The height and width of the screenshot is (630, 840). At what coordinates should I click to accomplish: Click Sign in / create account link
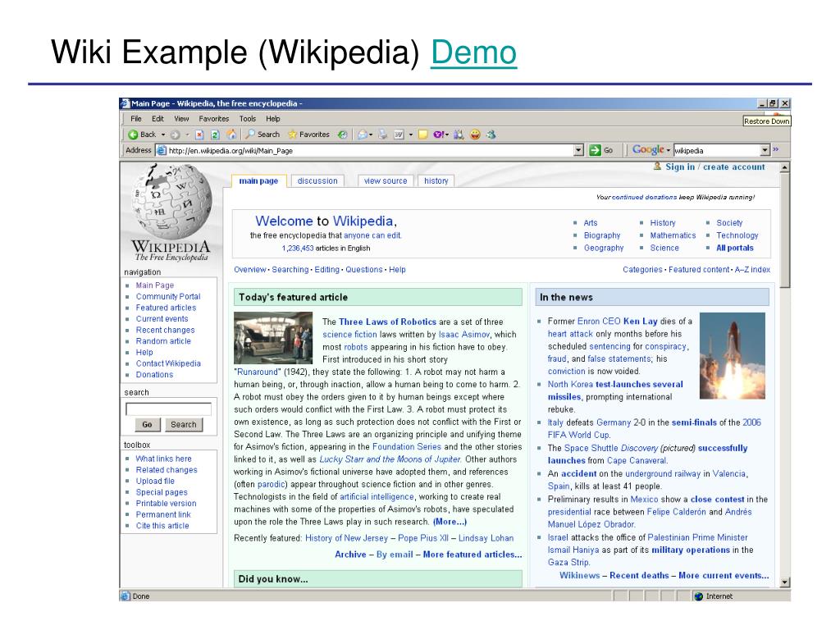(715, 167)
